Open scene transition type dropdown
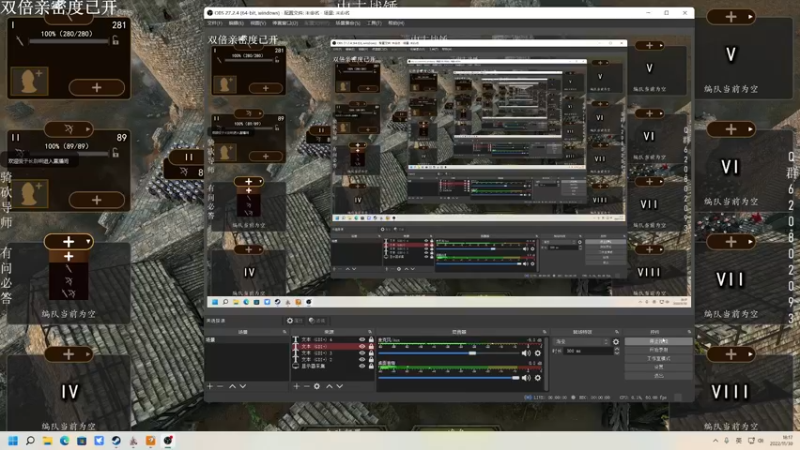Screen dimensions: 800x450 (582, 342)
